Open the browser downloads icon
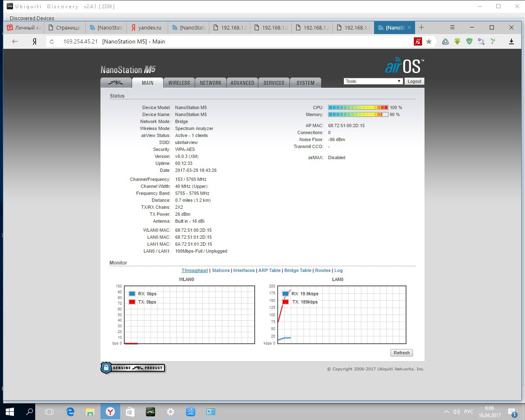525x420 pixels. (x=511, y=41)
